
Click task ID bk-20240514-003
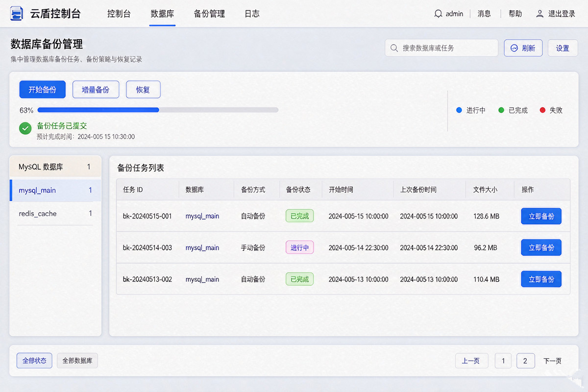pyautogui.click(x=147, y=247)
